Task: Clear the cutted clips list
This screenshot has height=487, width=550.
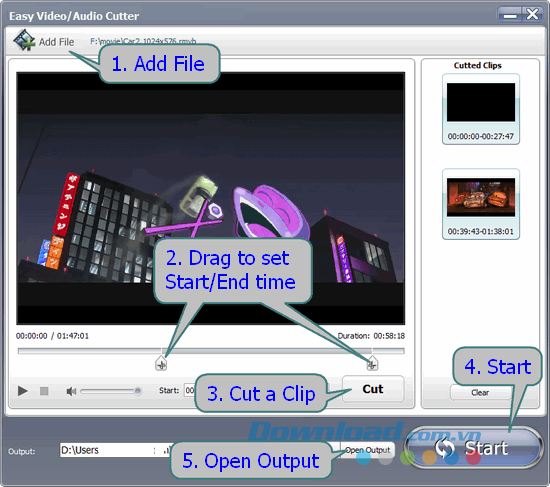Action: (480, 393)
